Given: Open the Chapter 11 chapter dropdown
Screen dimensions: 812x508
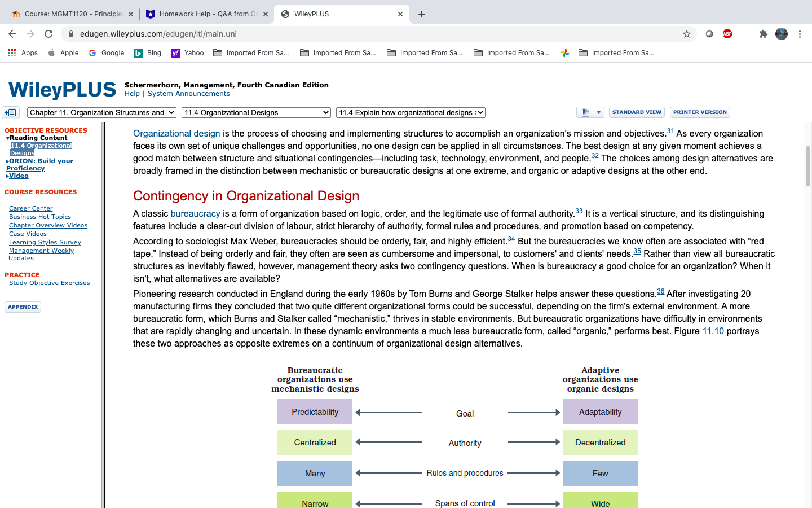Looking at the screenshot, I should (101, 113).
